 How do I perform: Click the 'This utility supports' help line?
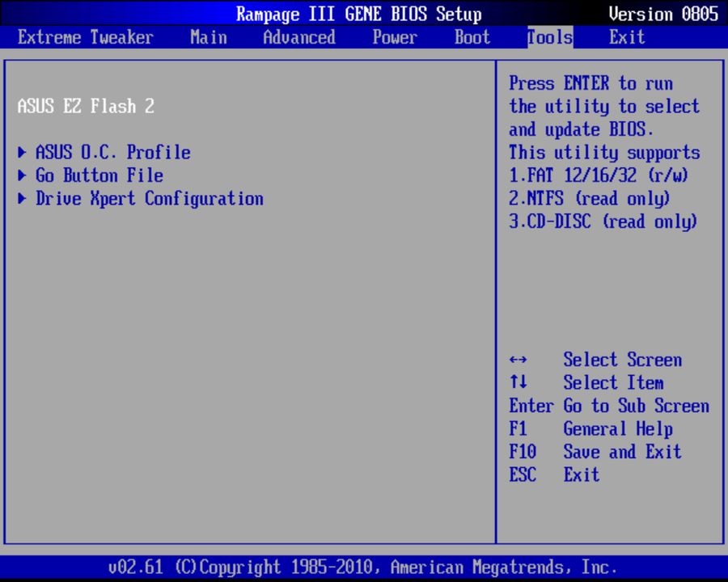[604, 152]
